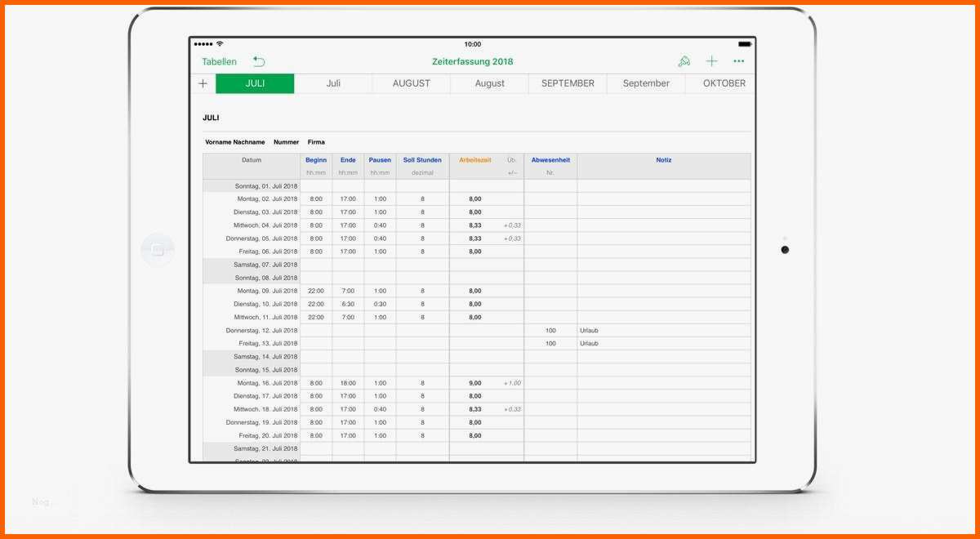
Task: Go back to Tabellen overview
Action: point(220,62)
